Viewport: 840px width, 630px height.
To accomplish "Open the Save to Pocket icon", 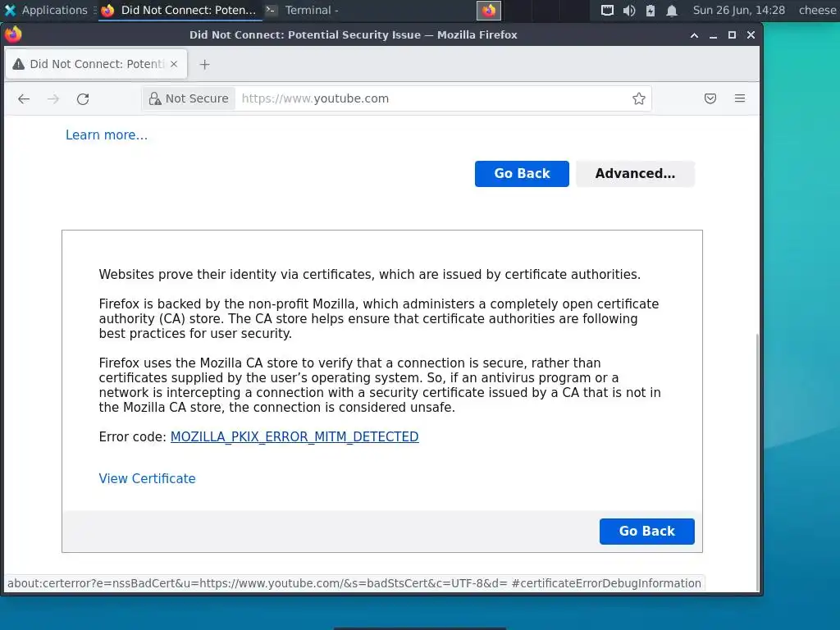I will point(710,98).
